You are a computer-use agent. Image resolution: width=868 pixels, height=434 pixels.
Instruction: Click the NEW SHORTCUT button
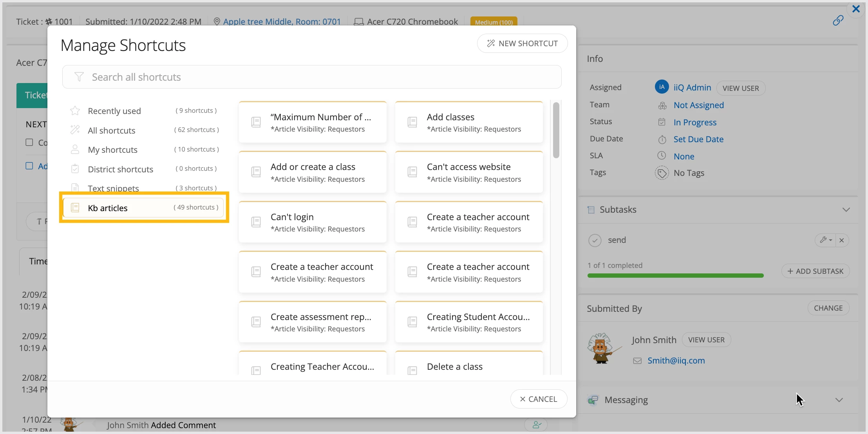pyautogui.click(x=522, y=43)
